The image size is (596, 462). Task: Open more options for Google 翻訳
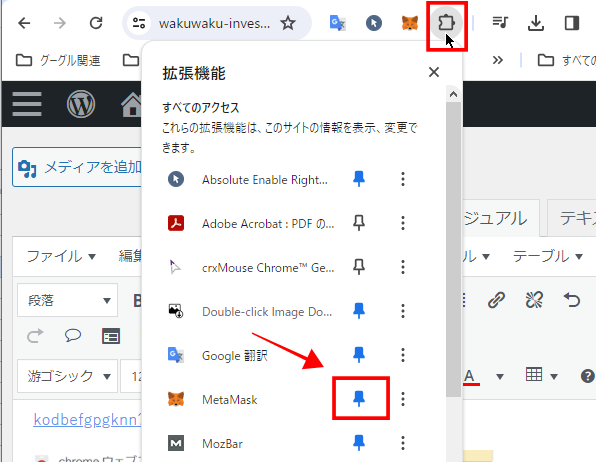403,355
